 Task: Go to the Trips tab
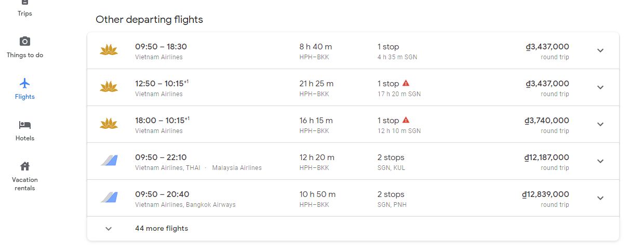pos(24,9)
